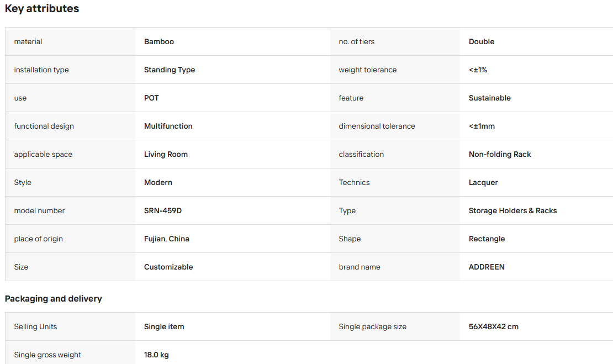Click the Multifunction functional design value
This screenshot has height=364, width=613.
168,126
